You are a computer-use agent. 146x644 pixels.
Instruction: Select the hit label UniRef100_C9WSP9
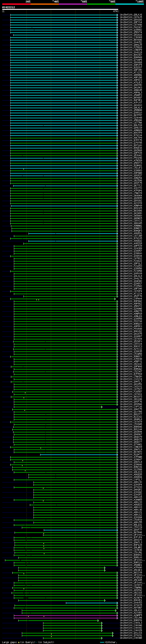pos(131,50)
